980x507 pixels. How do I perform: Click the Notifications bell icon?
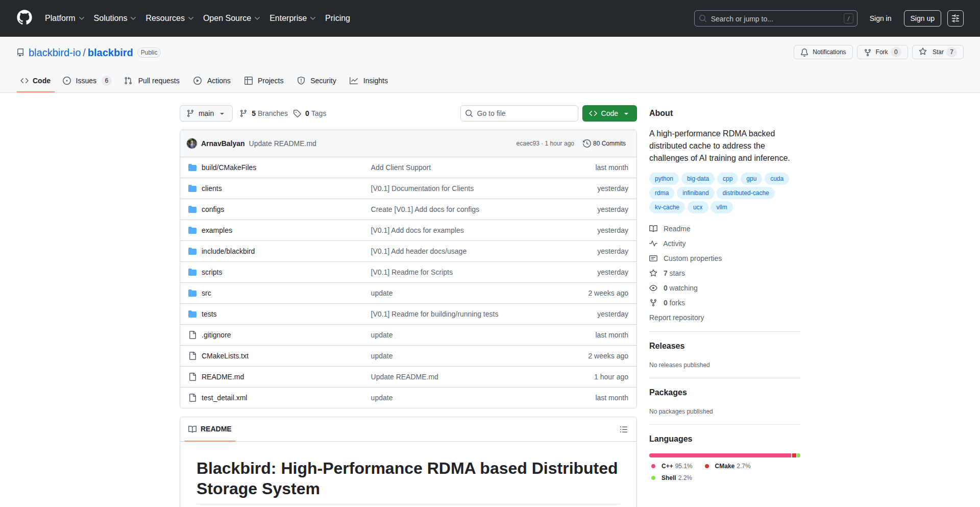pos(804,52)
